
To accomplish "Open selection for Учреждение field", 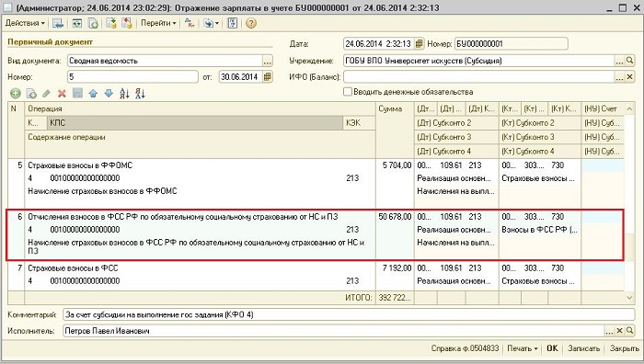I will click(619, 61).
